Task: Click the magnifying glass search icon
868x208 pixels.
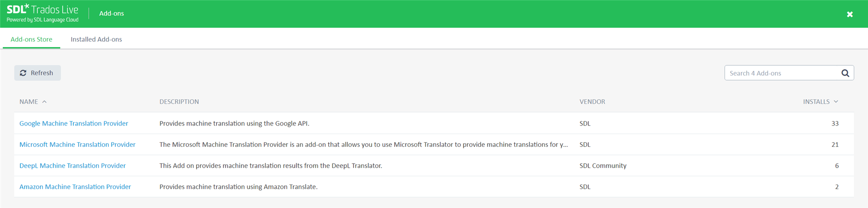Action: 845,73
